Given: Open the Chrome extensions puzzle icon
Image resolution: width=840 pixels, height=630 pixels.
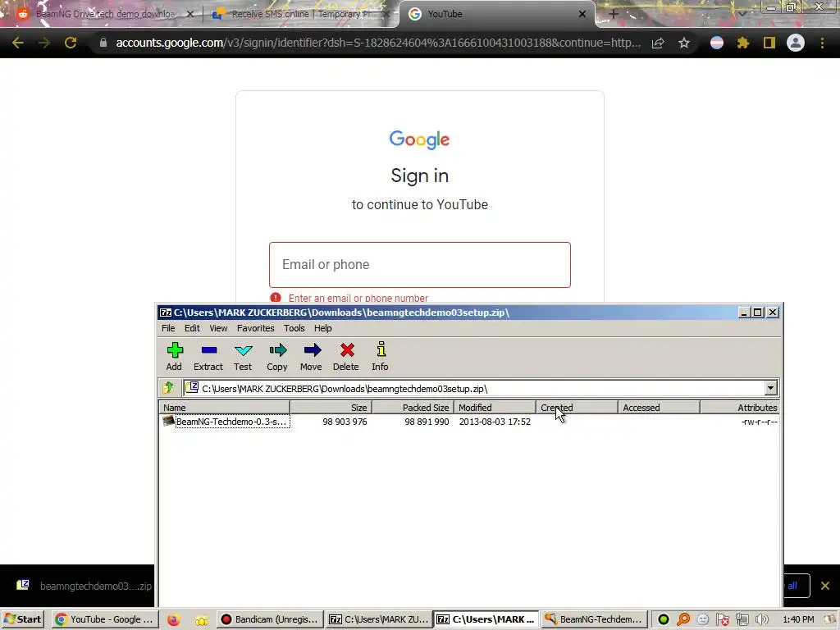Looking at the screenshot, I should point(743,43).
